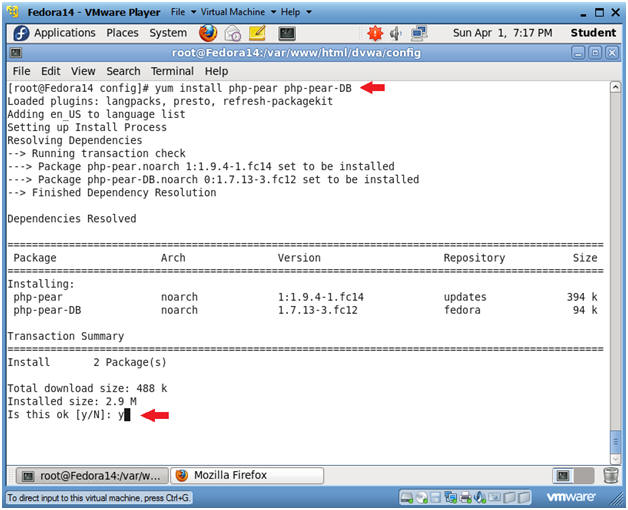Switch to first workspace in switcher

(563, 476)
